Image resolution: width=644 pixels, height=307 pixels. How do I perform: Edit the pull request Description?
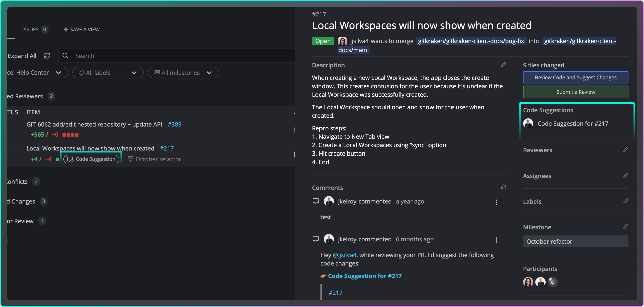point(504,64)
